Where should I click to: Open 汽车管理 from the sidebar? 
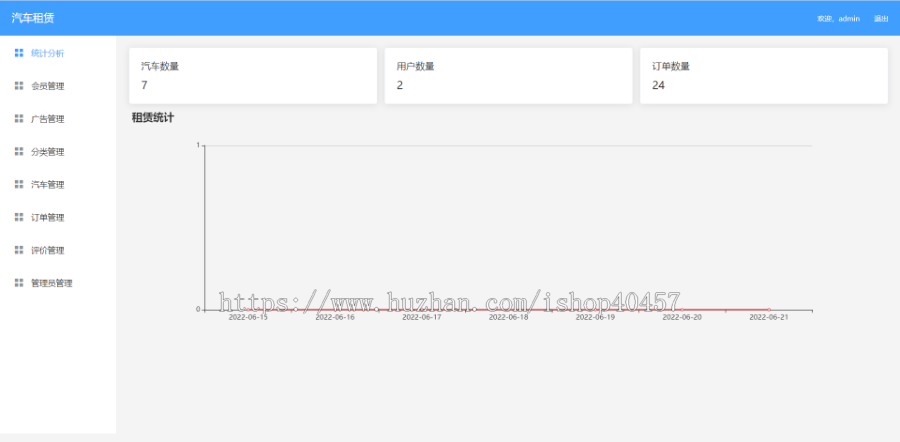pos(57,184)
